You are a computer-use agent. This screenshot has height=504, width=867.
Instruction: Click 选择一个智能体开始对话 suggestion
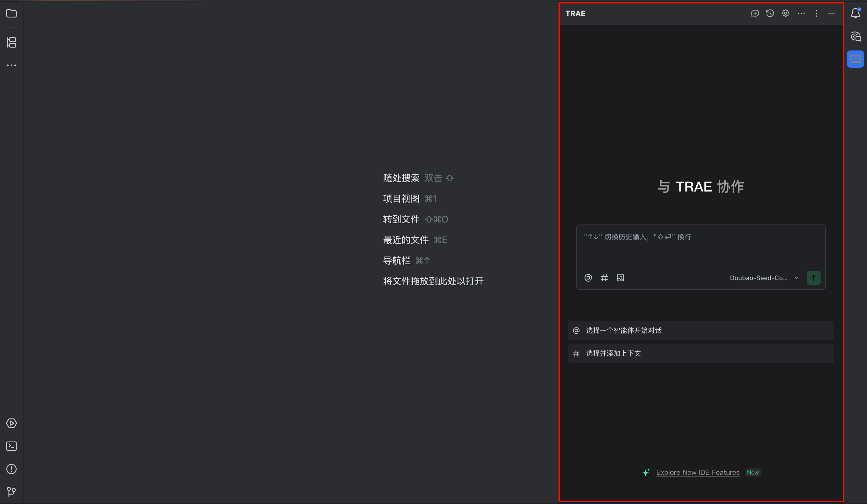coord(701,331)
